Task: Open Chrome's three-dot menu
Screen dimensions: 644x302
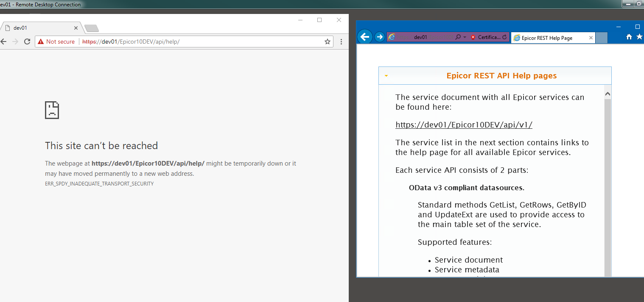Action: pos(342,42)
